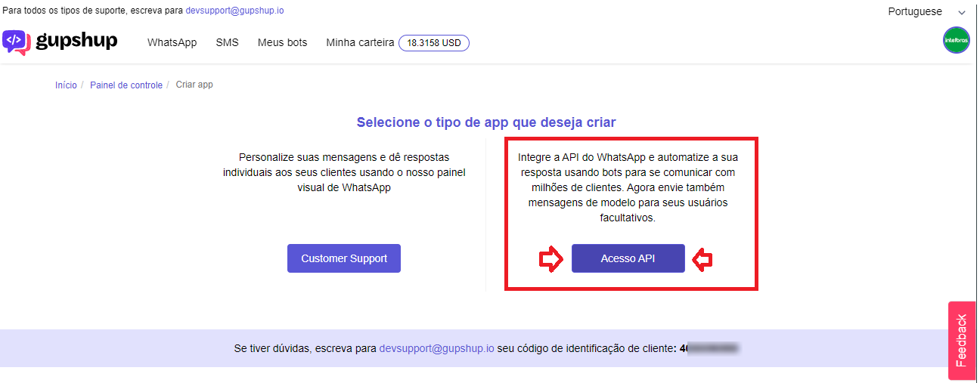This screenshot has width=980, height=383.
Task: Click the Customer Support button
Action: coord(344,258)
